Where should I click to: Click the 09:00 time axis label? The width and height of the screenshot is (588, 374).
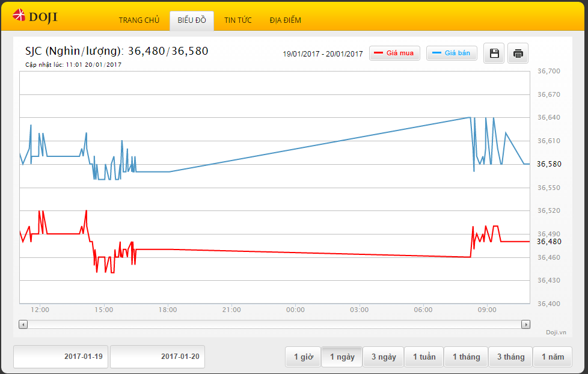coord(487,310)
